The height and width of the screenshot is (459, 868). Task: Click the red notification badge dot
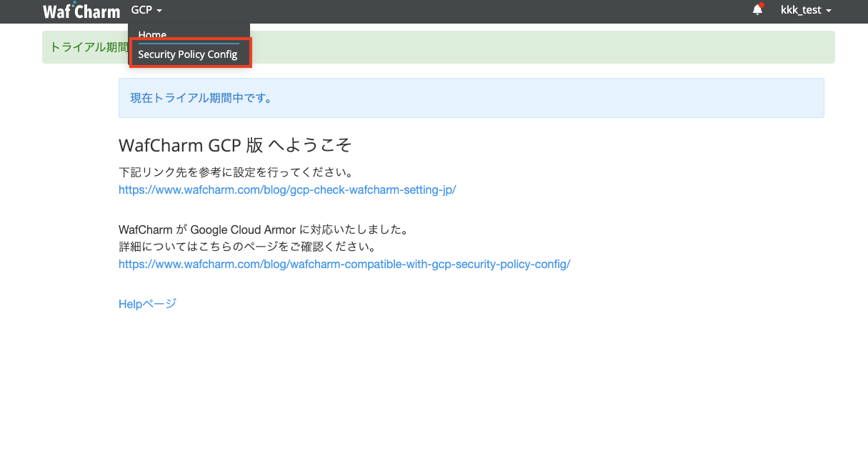tap(762, 6)
